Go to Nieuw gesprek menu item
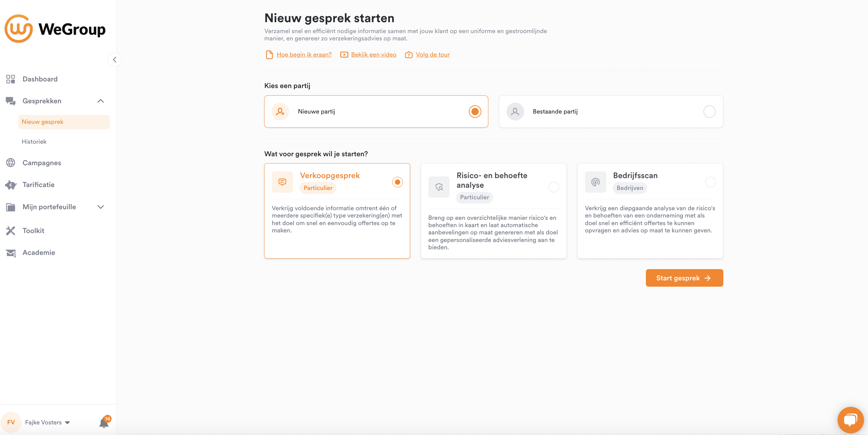868x435 pixels. point(42,121)
